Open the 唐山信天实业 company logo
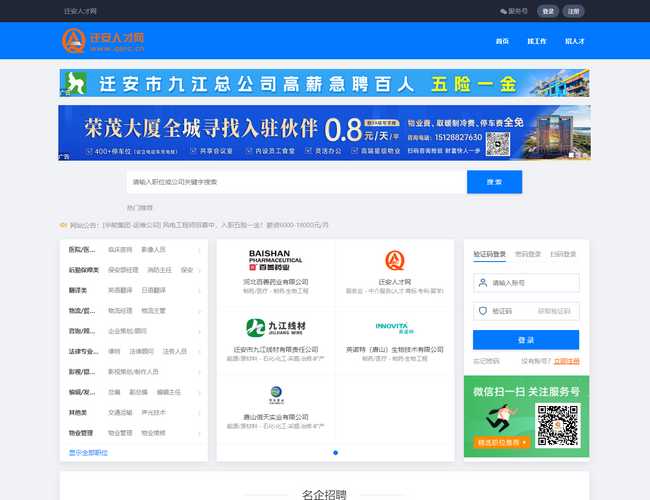Viewport: 650px width, 500px height. point(275,395)
